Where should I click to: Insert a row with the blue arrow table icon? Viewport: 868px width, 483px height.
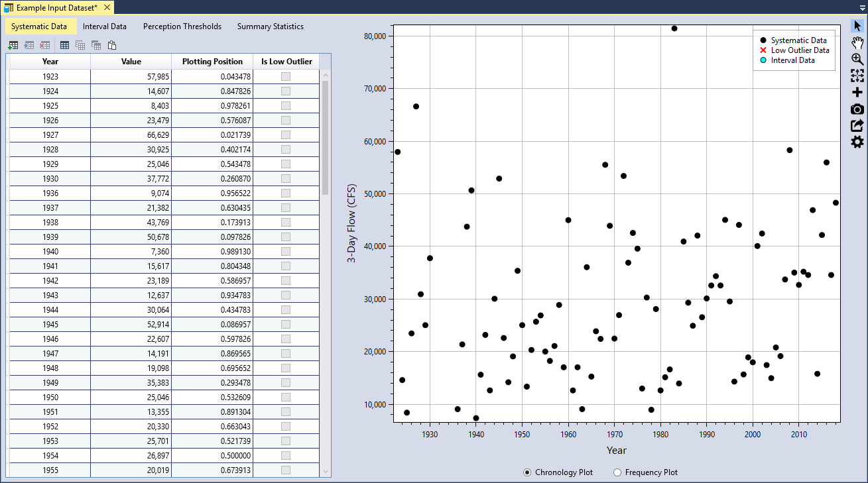pos(29,45)
